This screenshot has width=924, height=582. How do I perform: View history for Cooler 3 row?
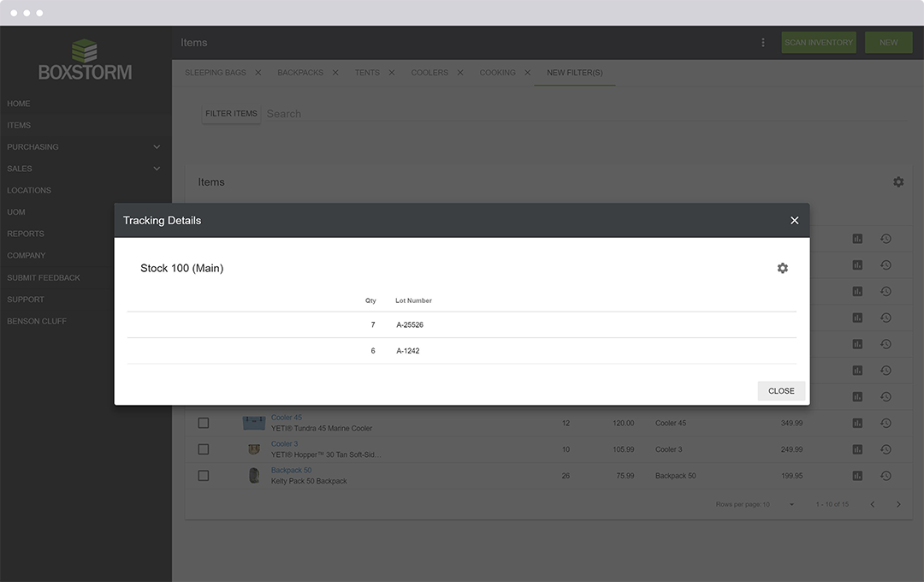[885, 449]
